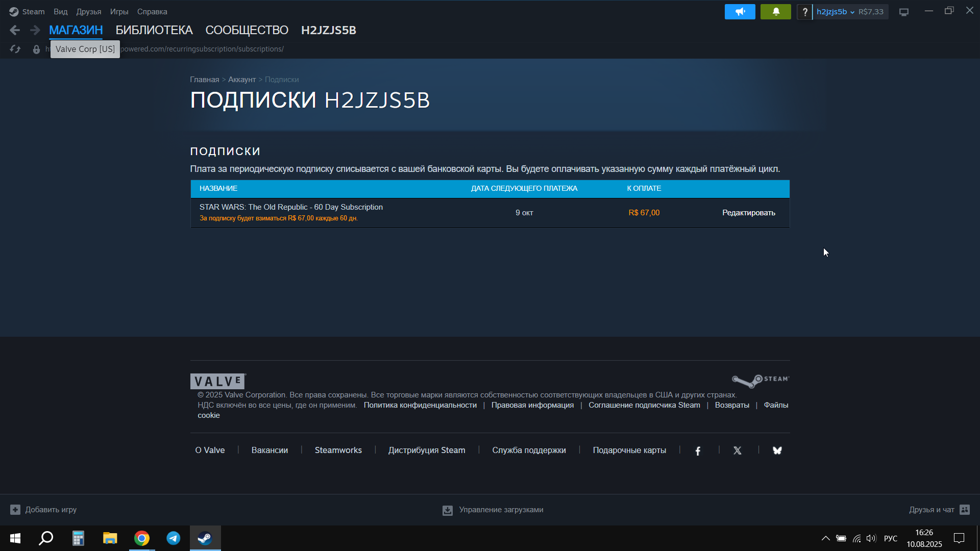The height and width of the screenshot is (551, 980).
Task: Open О Valve footer link
Action: coord(210,450)
